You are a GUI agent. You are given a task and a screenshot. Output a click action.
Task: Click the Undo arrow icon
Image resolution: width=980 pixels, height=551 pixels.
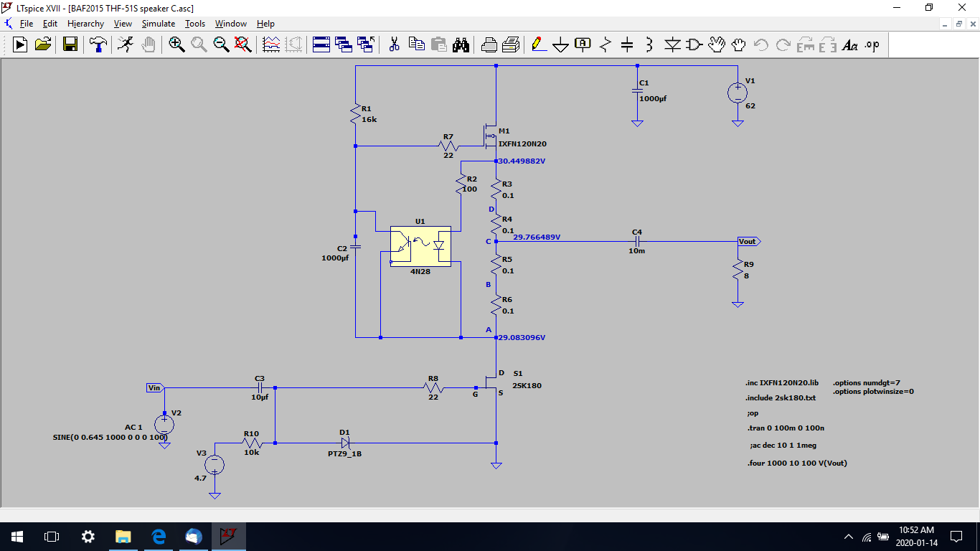tap(761, 44)
